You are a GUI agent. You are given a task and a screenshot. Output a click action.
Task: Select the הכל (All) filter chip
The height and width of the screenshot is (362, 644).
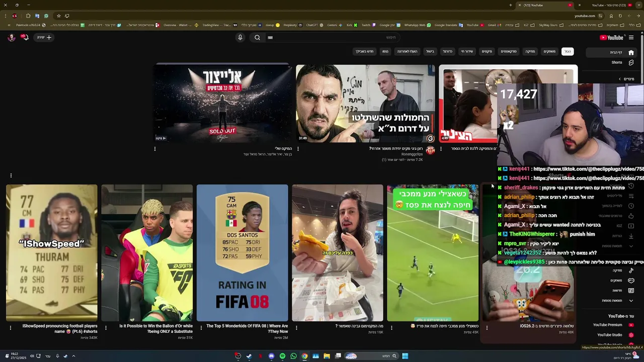568,51
